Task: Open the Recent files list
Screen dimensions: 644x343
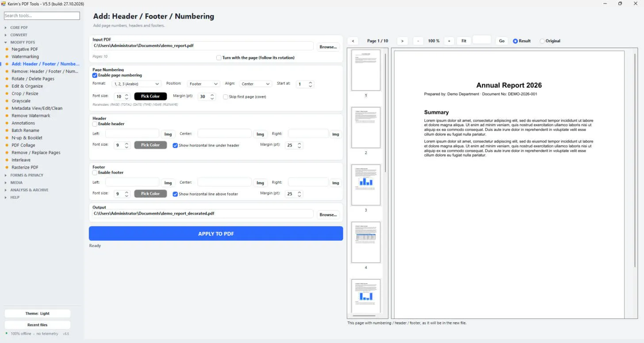Action: (38, 325)
